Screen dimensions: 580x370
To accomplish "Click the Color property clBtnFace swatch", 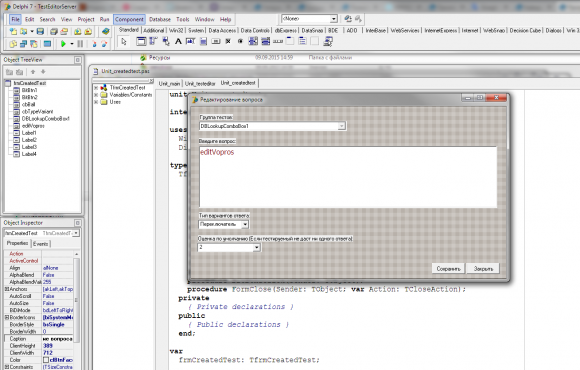I will (46, 360).
